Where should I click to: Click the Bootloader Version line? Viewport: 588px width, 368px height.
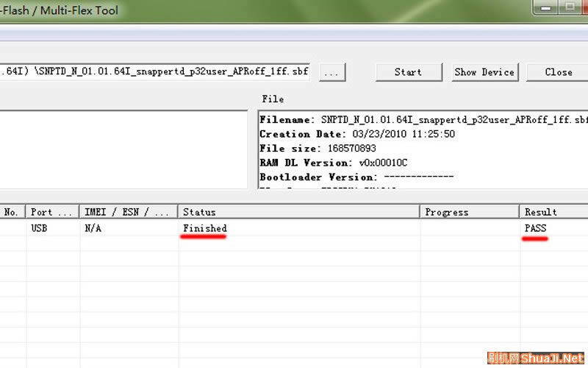[356, 177]
